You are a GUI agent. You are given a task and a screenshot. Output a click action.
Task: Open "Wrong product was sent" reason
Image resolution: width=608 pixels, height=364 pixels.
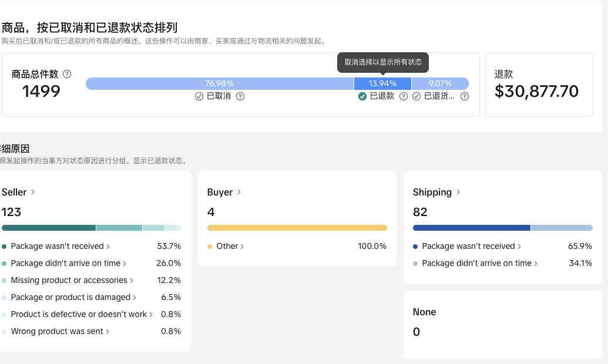[60, 331]
